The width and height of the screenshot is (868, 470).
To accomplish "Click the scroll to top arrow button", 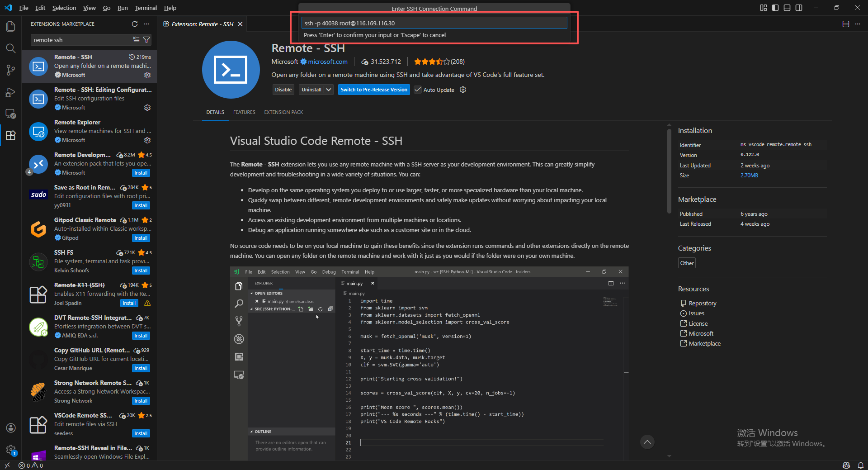I will [x=647, y=442].
